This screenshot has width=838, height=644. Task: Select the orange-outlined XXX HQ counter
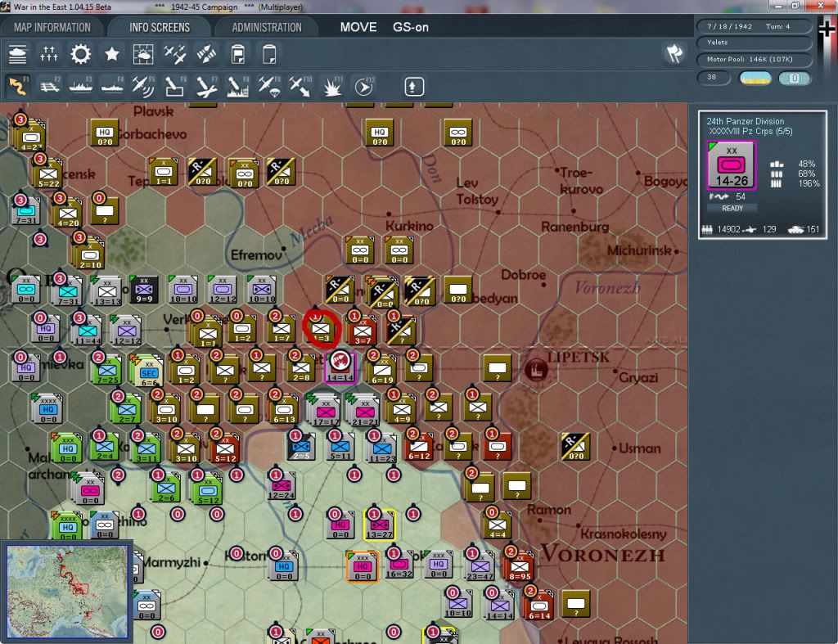coord(363,566)
